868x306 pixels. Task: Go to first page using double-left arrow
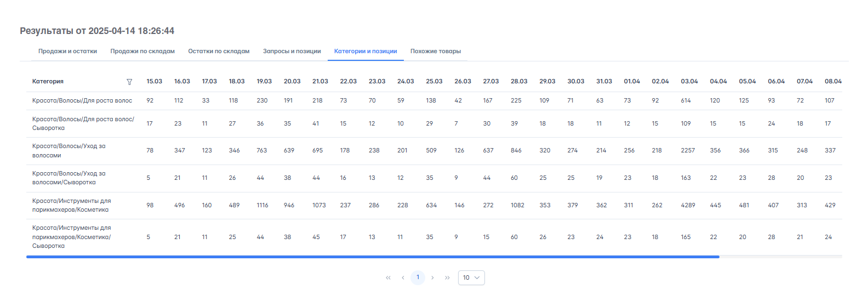click(388, 278)
